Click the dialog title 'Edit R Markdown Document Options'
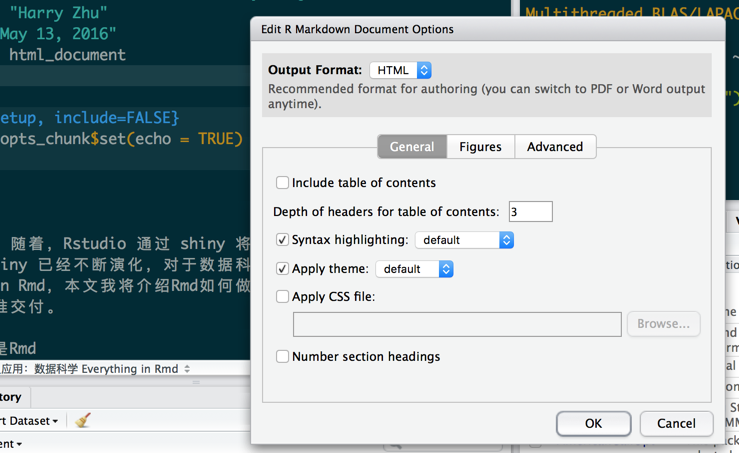This screenshot has height=453, width=739. tap(357, 29)
